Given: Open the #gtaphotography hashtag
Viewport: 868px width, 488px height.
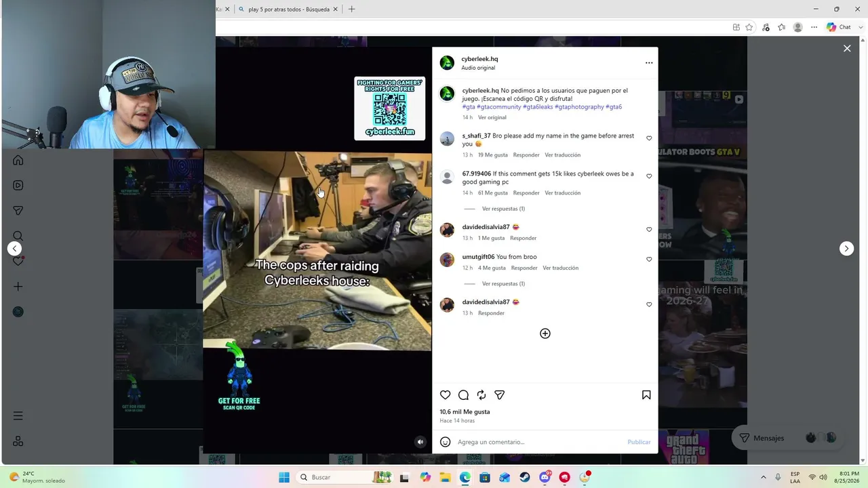Looking at the screenshot, I should (579, 107).
